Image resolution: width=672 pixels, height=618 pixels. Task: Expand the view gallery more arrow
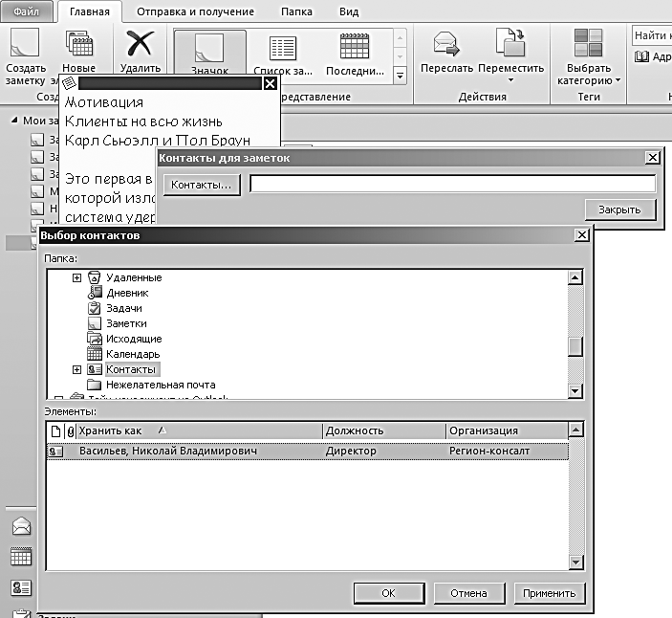point(400,76)
